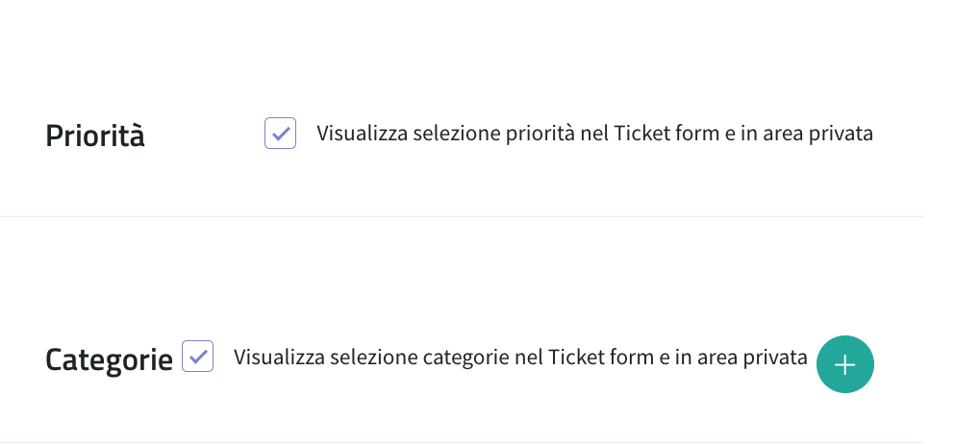Click the purple checkmark beside Priorità
980x445 pixels.
pyautogui.click(x=280, y=134)
